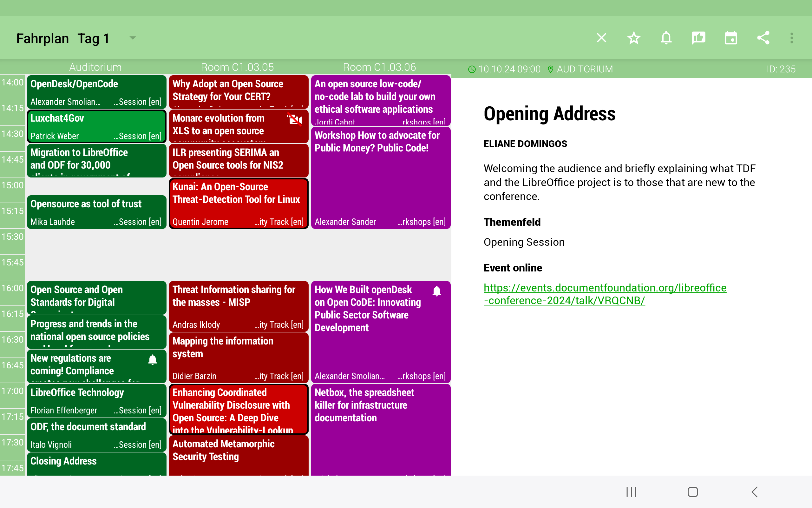
Task: Open the session feedback icon
Action: click(698, 38)
